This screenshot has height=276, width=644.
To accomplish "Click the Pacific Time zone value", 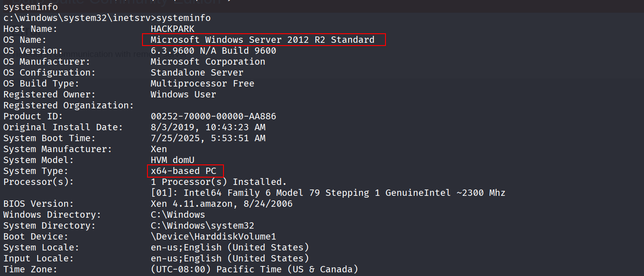I will (254, 269).
